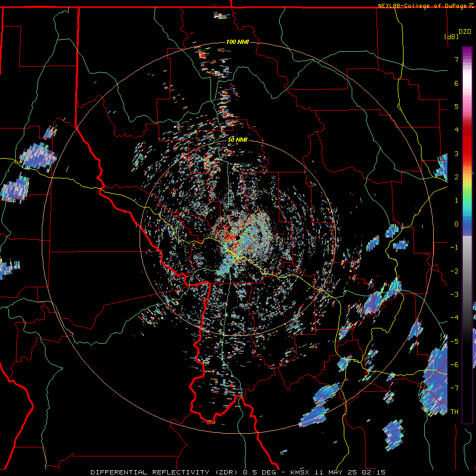Click the 11 MAY 25 date text
Image resolution: width=476 pixels, height=476 pixels.
(336, 472)
